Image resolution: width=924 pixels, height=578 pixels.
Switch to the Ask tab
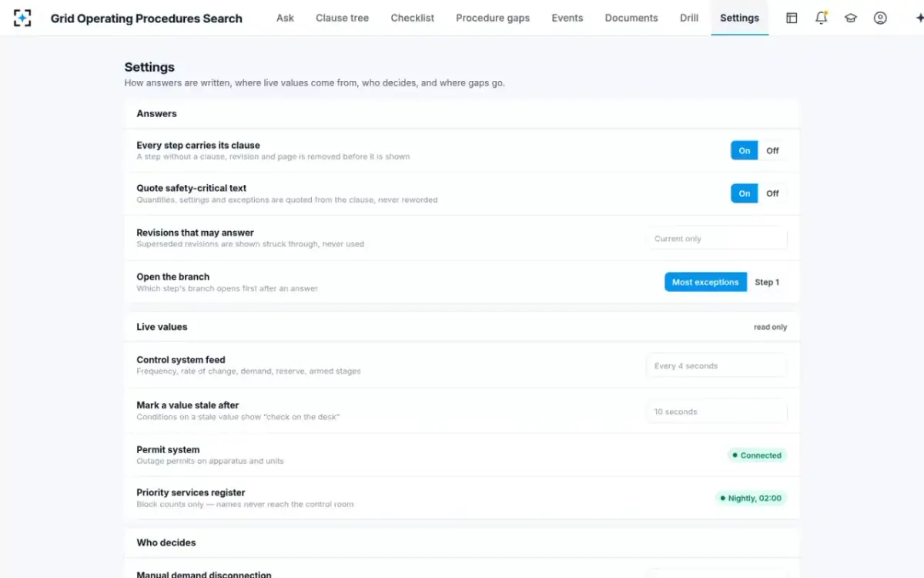[x=285, y=18]
